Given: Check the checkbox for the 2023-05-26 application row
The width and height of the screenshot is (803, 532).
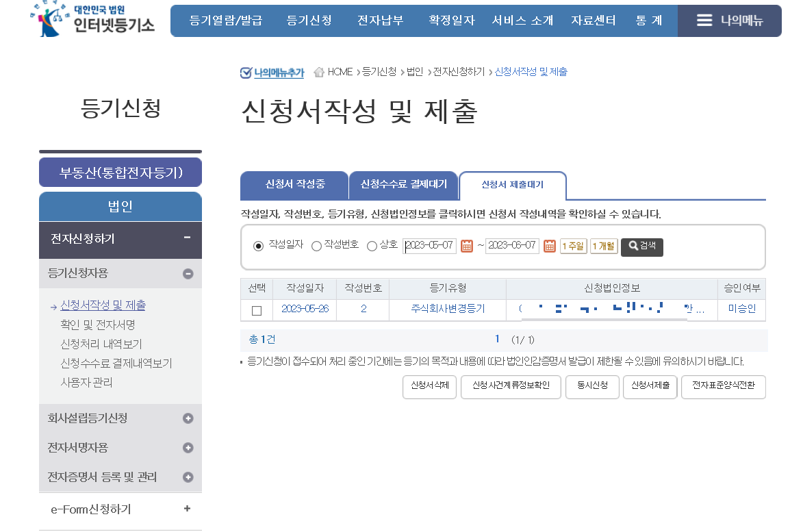Looking at the screenshot, I should coord(257,309).
